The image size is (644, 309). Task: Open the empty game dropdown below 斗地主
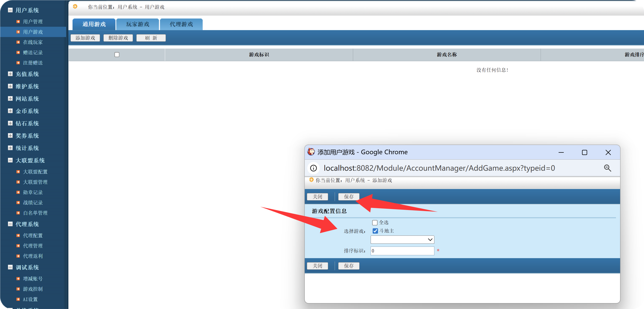pyautogui.click(x=402, y=240)
